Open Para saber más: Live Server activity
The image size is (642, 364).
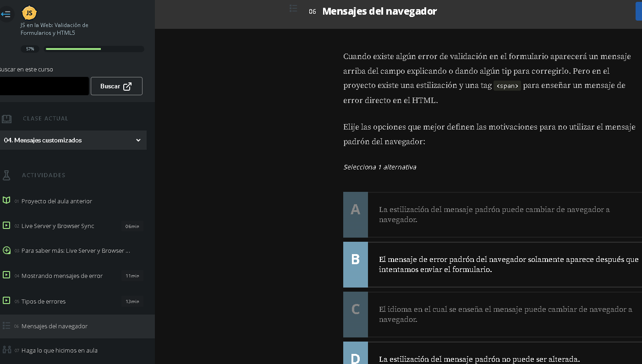pyautogui.click(x=76, y=250)
